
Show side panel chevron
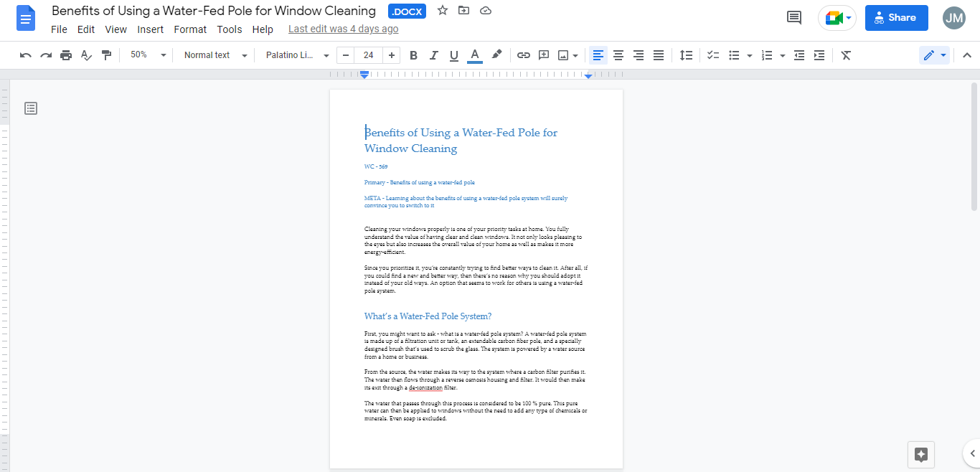(x=972, y=453)
